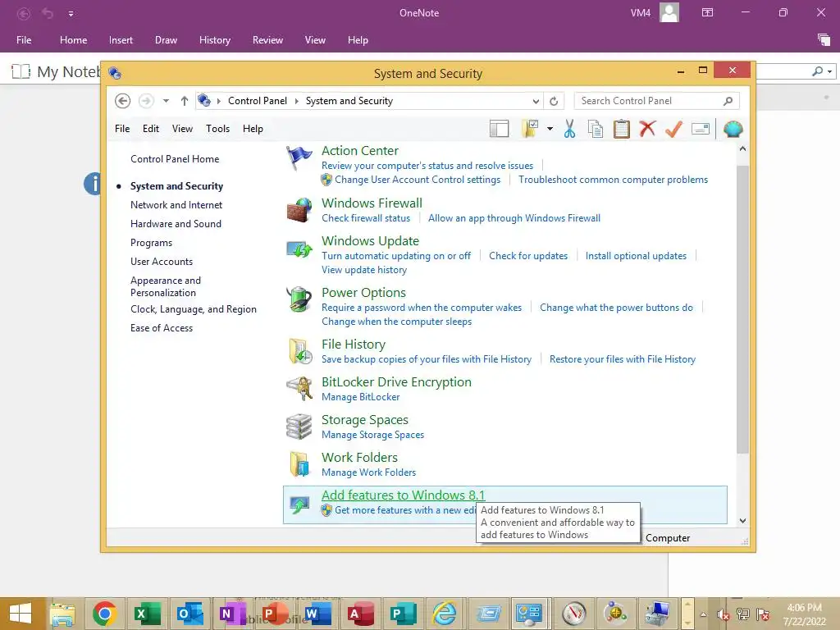Click the scrollbar down arrow in Control Panel

tap(742, 520)
